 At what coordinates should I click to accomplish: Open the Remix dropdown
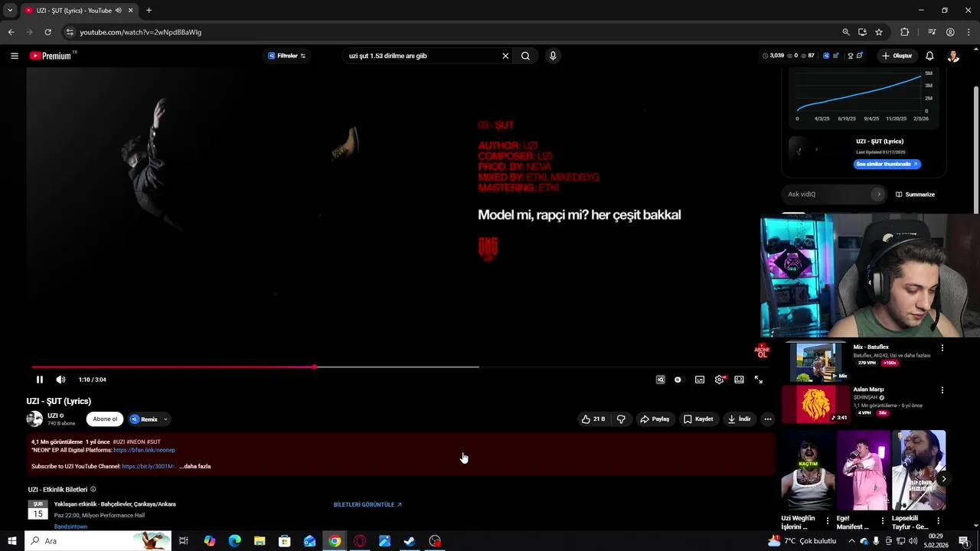(165, 419)
